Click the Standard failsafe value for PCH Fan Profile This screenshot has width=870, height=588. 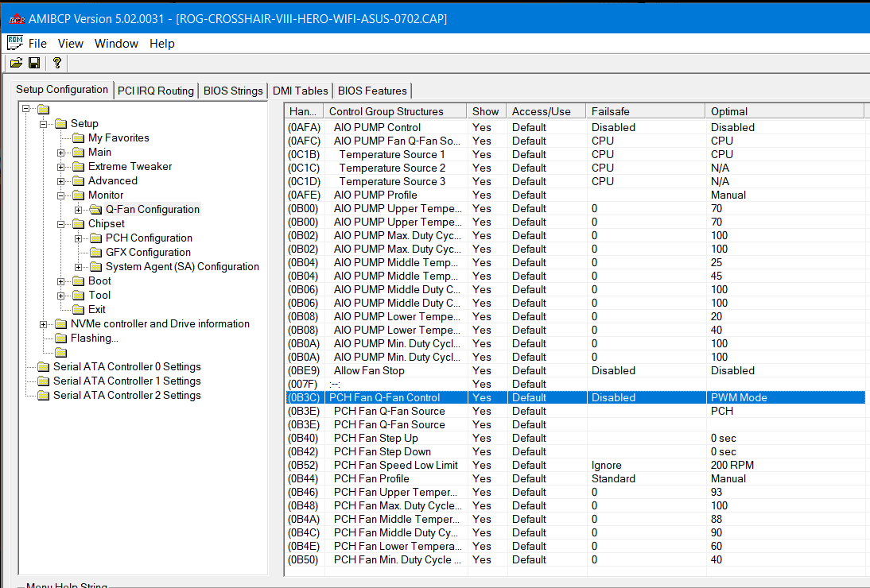click(x=613, y=479)
